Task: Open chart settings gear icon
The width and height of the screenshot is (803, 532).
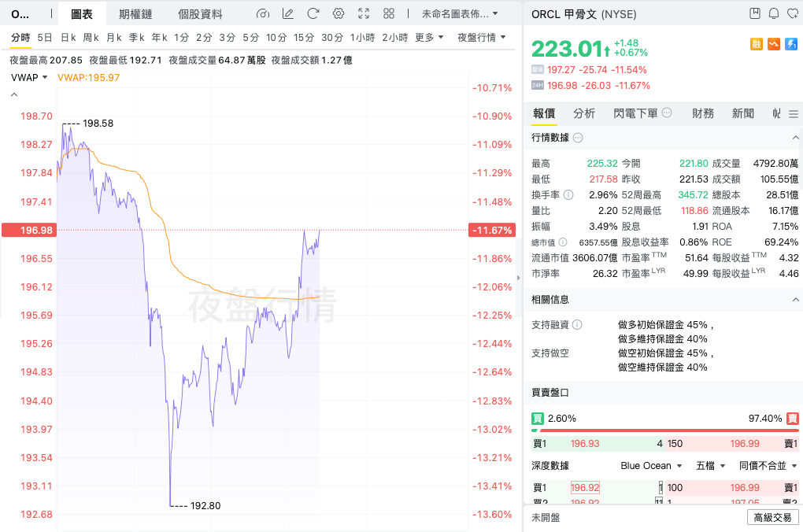Action: coord(339,14)
